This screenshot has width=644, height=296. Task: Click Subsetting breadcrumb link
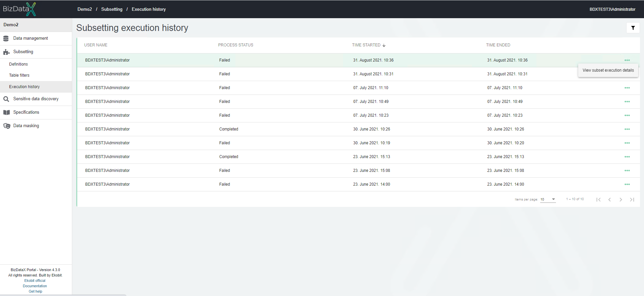pos(112,9)
